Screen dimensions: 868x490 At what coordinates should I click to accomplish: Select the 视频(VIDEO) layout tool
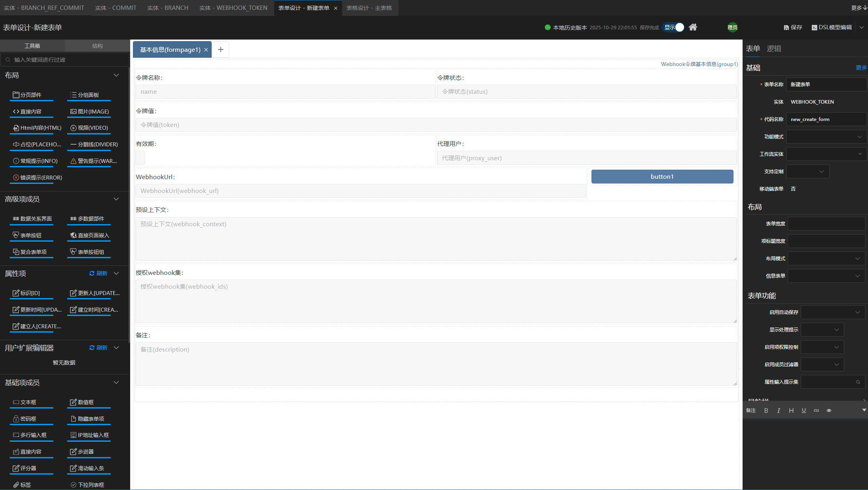pyautogui.click(x=89, y=128)
